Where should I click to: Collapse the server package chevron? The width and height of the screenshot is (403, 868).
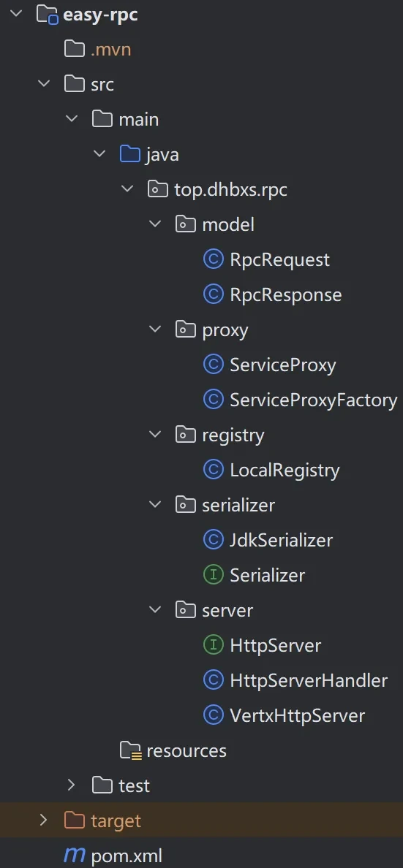pyautogui.click(x=155, y=610)
